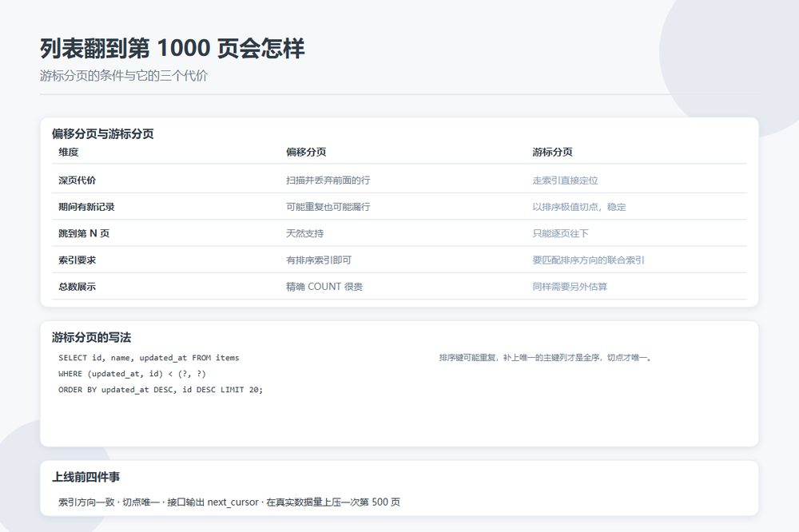Click the cell '以排序极值切点，稳定'
Viewport: 799px width, 532px height.
pyautogui.click(x=578, y=207)
